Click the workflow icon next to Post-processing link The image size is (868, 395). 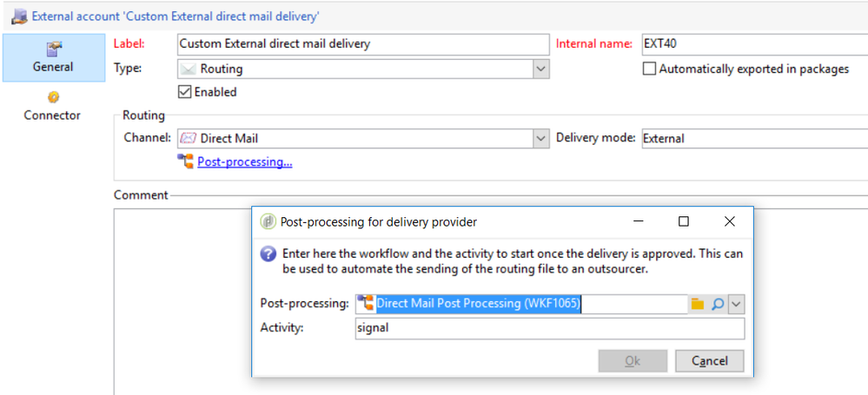[x=185, y=161]
